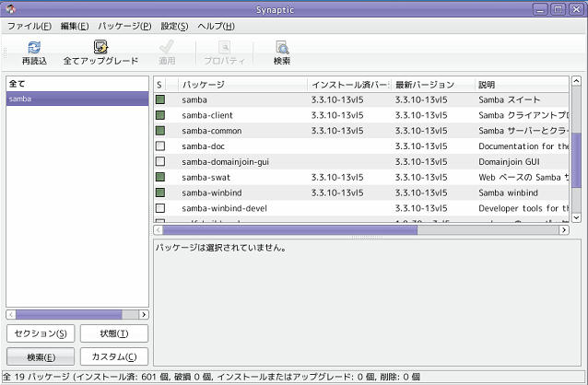Select the samba-common package name
Screen dimensions: 588x385
(x=212, y=131)
